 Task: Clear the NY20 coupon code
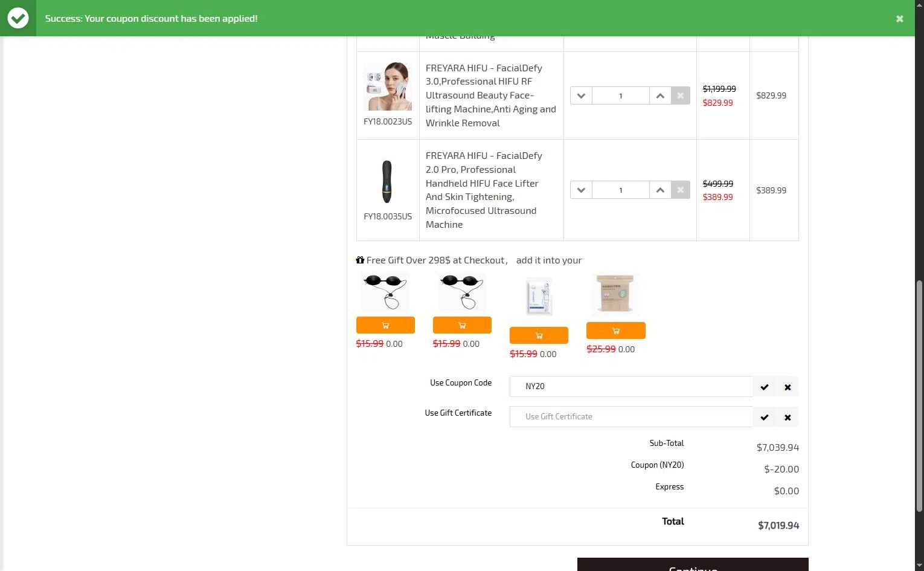(788, 387)
